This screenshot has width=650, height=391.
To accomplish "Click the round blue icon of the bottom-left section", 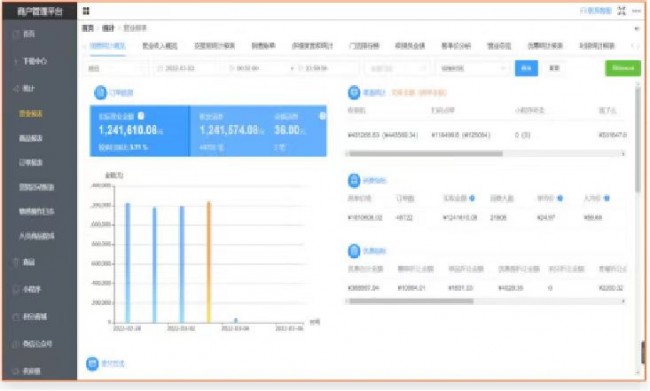I will (92, 364).
